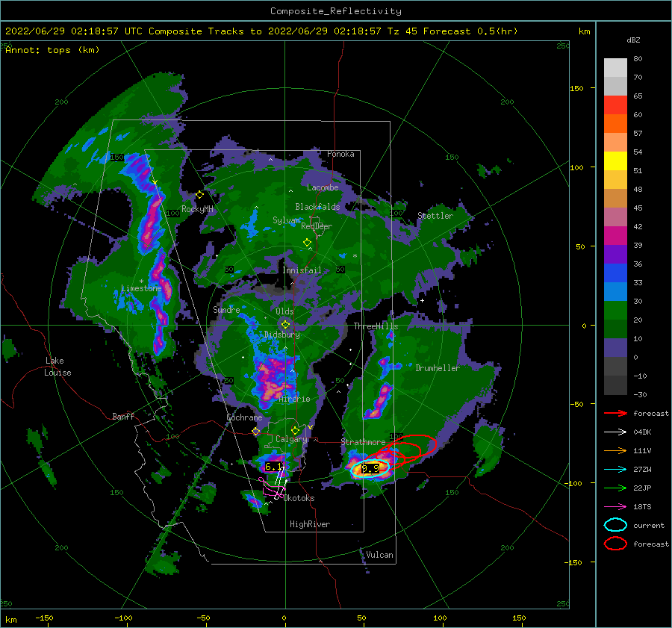Click the Blackfalds label
This screenshot has height=628, width=672.
pos(317,207)
